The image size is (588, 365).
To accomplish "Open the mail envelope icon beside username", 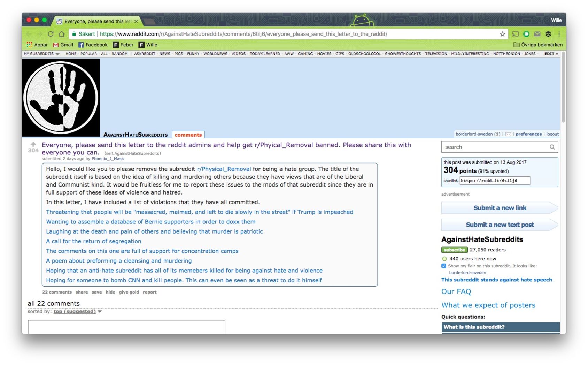I will tap(508, 134).
